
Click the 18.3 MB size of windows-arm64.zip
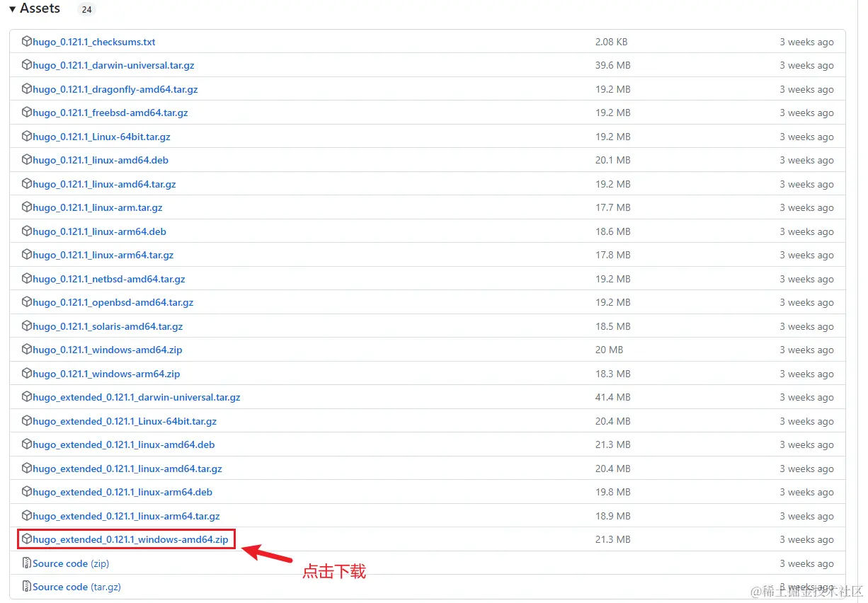pyautogui.click(x=612, y=374)
